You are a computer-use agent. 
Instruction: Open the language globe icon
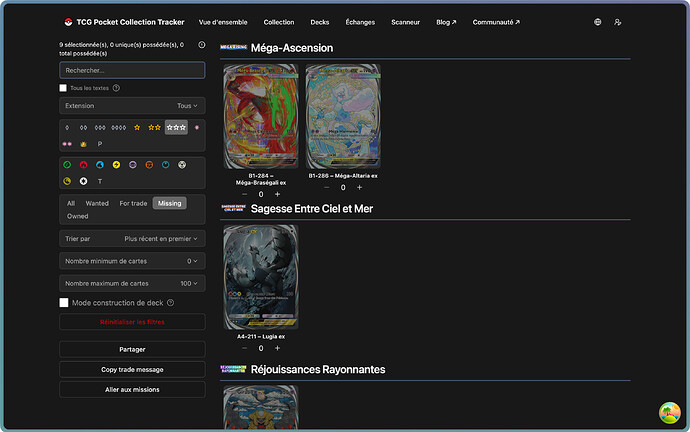[x=598, y=22]
